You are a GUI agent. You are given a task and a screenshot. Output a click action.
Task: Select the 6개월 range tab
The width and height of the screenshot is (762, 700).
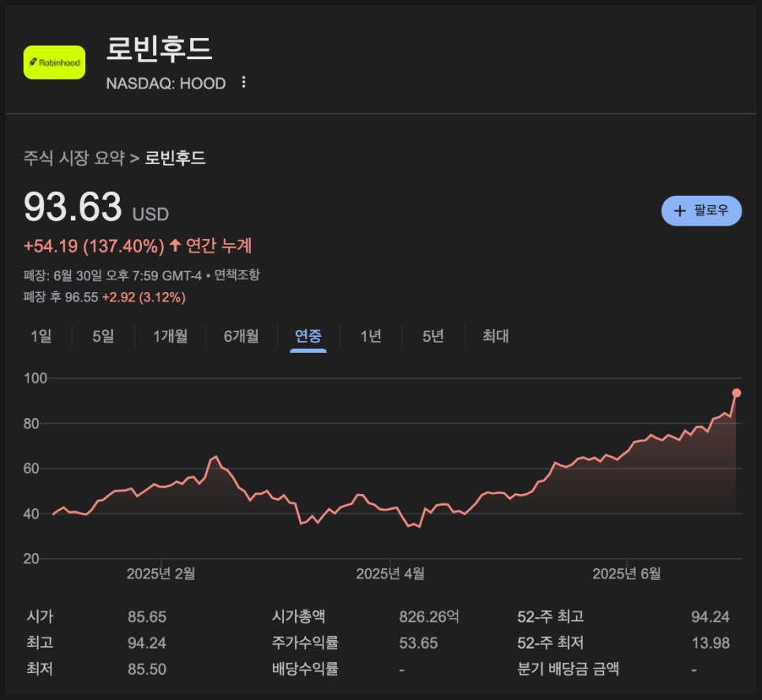pyautogui.click(x=241, y=336)
